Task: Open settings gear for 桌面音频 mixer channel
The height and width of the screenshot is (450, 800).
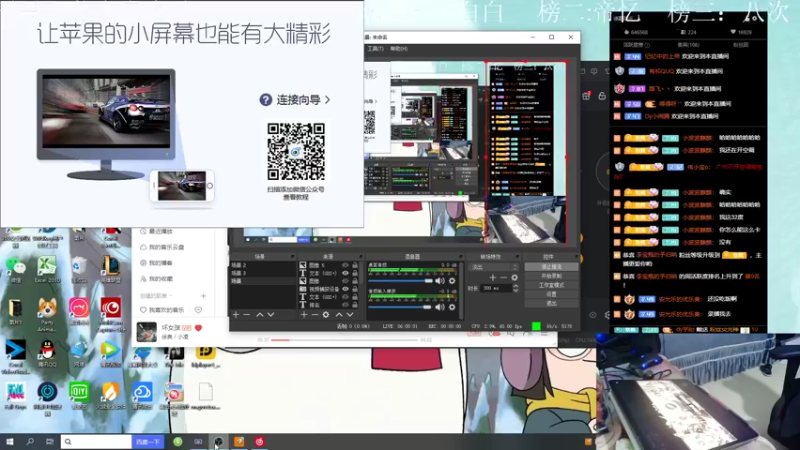Action: [x=452, y=281]
